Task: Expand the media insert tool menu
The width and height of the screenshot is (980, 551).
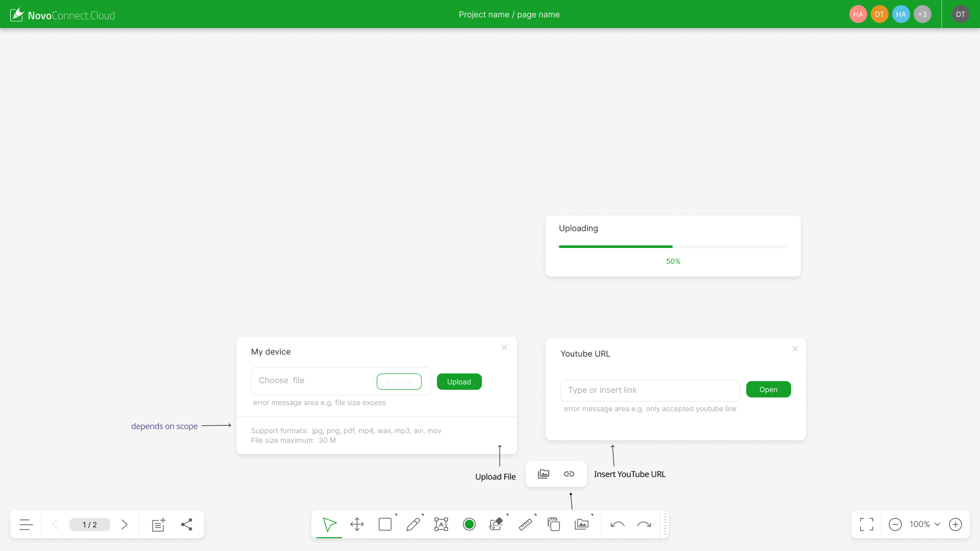Action: [x=582, y=524]
